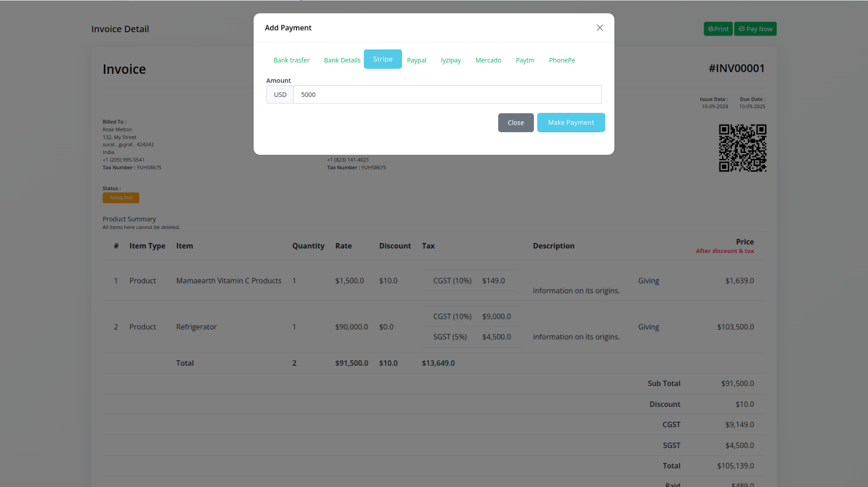Choose the PhonePe payment tab

(x=562, y=60)
